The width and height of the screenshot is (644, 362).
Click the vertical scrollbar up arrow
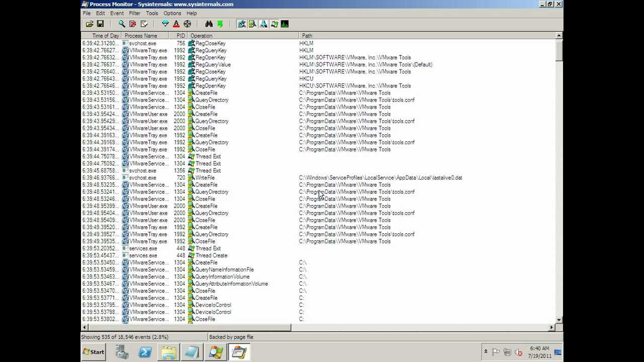pyautogui.click(x=559, y=36)
